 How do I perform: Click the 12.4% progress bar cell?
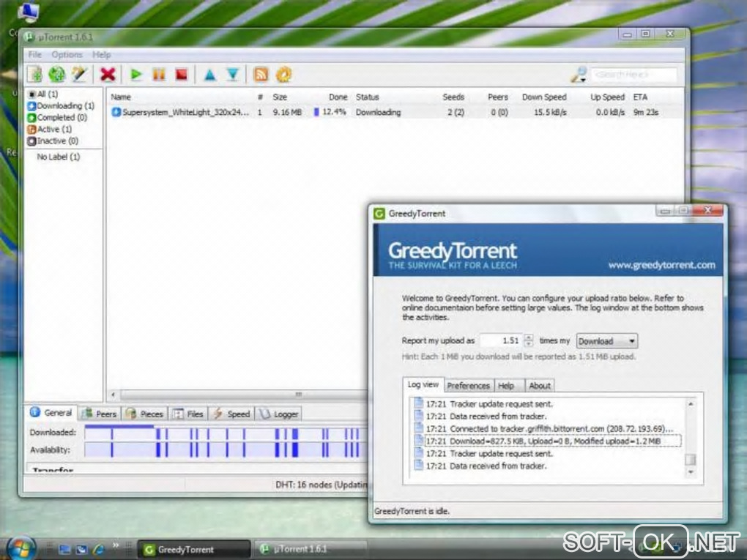pyautogui.click(x=330, y=113)
